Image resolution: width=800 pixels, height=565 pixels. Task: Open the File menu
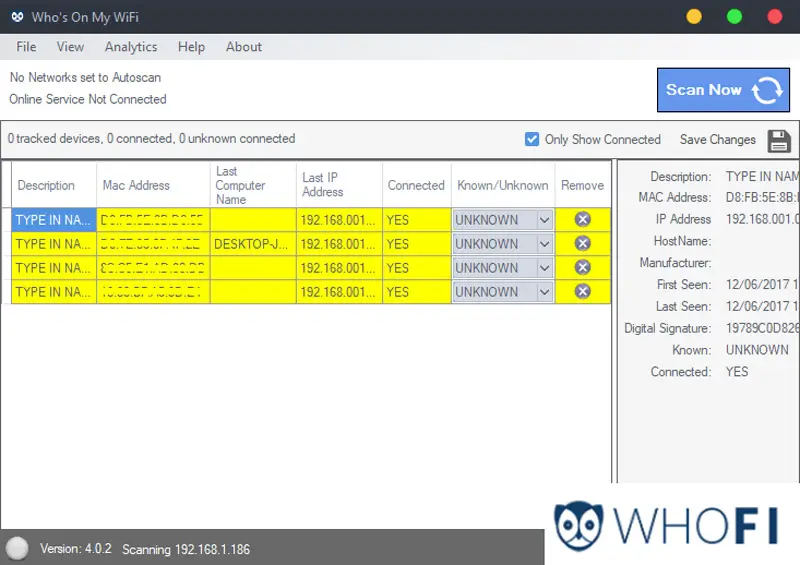pos(26,47)
